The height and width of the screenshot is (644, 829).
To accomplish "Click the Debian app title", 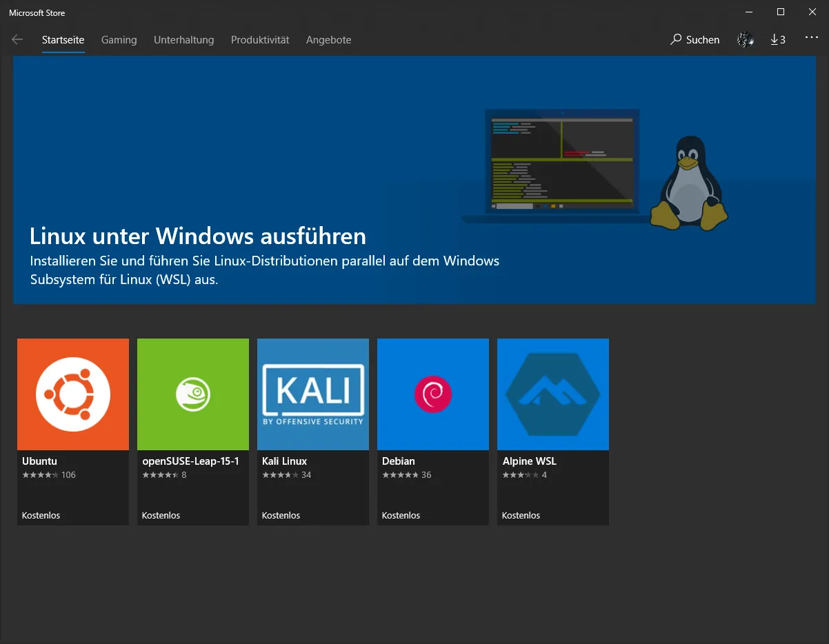I will [399, 461].
